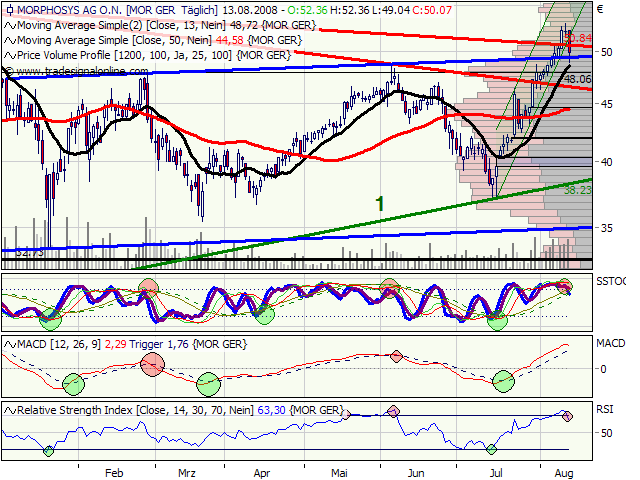Click the 'Jun' month label

click(416, 473)
